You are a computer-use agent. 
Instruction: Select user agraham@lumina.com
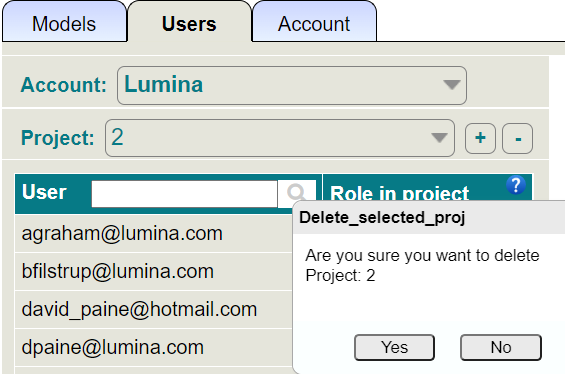pos(122,233)
